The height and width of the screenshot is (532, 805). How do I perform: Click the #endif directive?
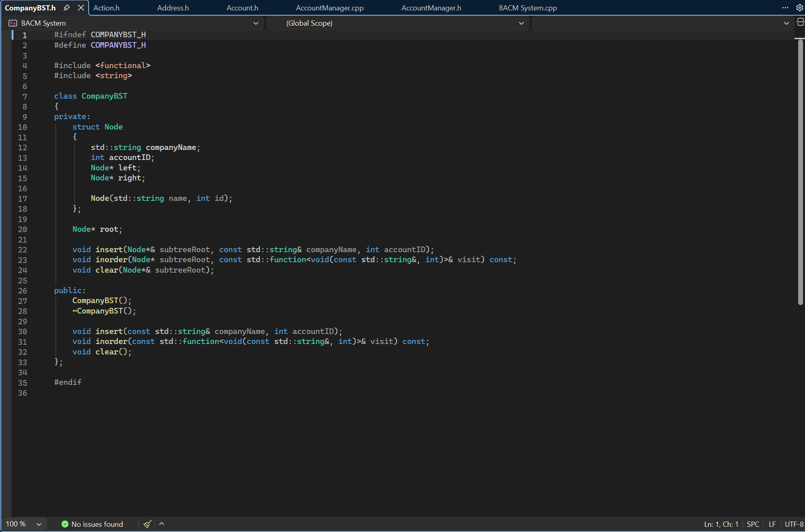[68, 382]
